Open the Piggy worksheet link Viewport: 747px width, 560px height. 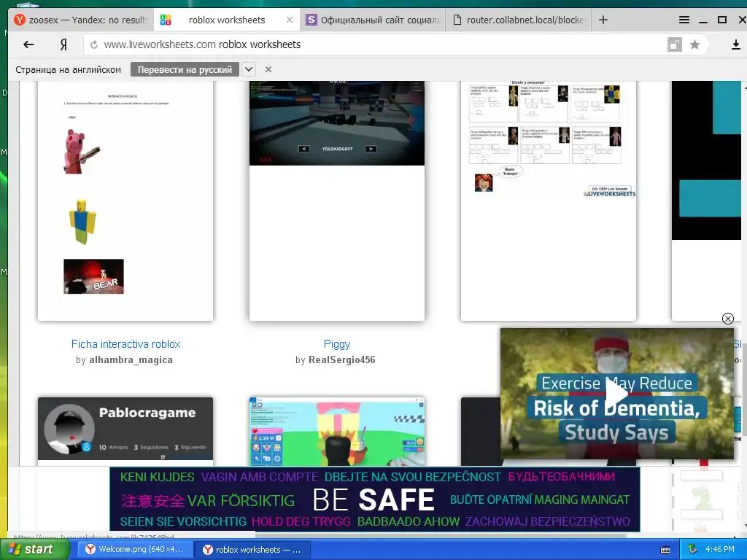pos(337,344)
